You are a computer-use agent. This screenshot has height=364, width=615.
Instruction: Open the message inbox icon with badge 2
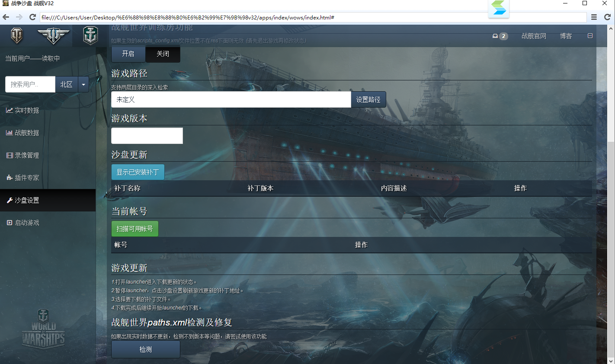[500, 36]
